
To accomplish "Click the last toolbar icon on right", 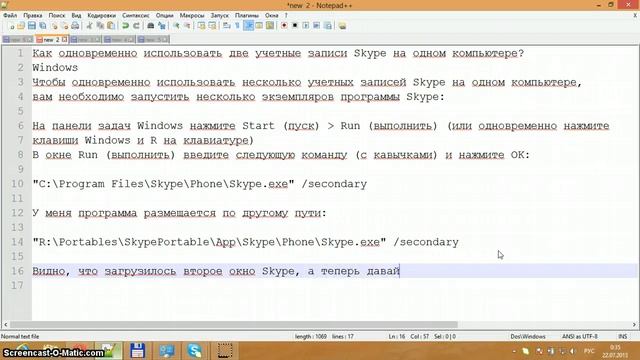I will pos(342,26).
